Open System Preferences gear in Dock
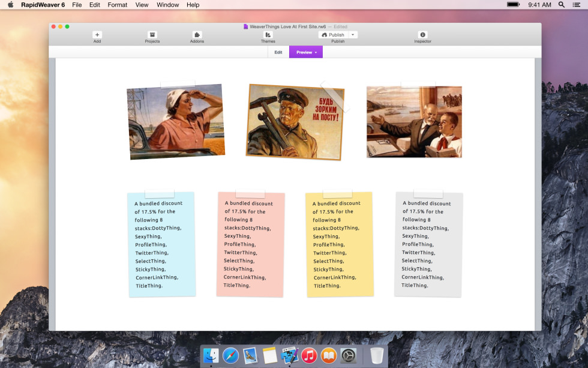 tap(349, 355)
